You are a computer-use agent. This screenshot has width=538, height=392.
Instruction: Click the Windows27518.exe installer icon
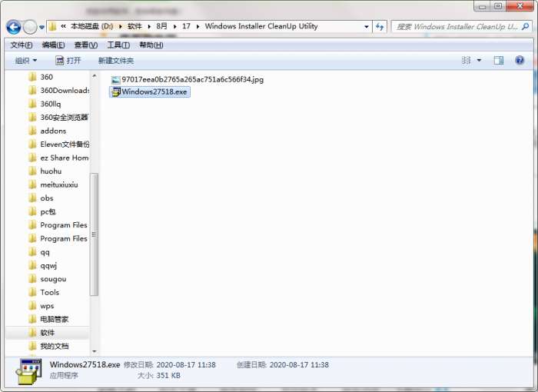[x=116, y=92]
